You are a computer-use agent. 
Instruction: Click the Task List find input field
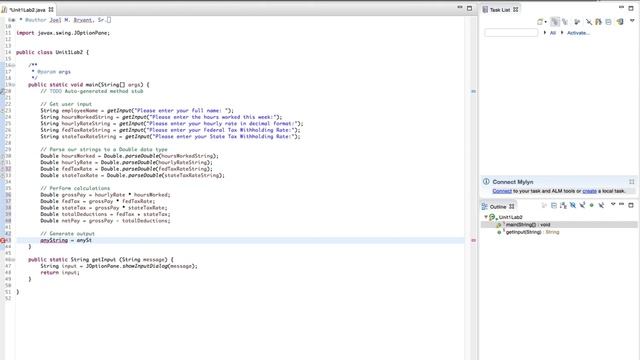[x=511, y=33]
